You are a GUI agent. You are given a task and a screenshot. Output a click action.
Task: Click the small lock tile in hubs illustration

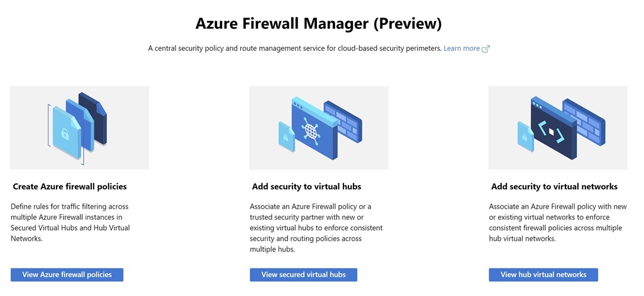[286, 136]
